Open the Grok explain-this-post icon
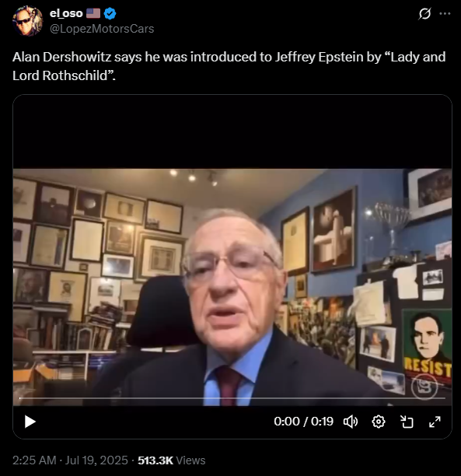Image resolution: width=461 pixels, height=476 pixels. [x=424, y=14]
